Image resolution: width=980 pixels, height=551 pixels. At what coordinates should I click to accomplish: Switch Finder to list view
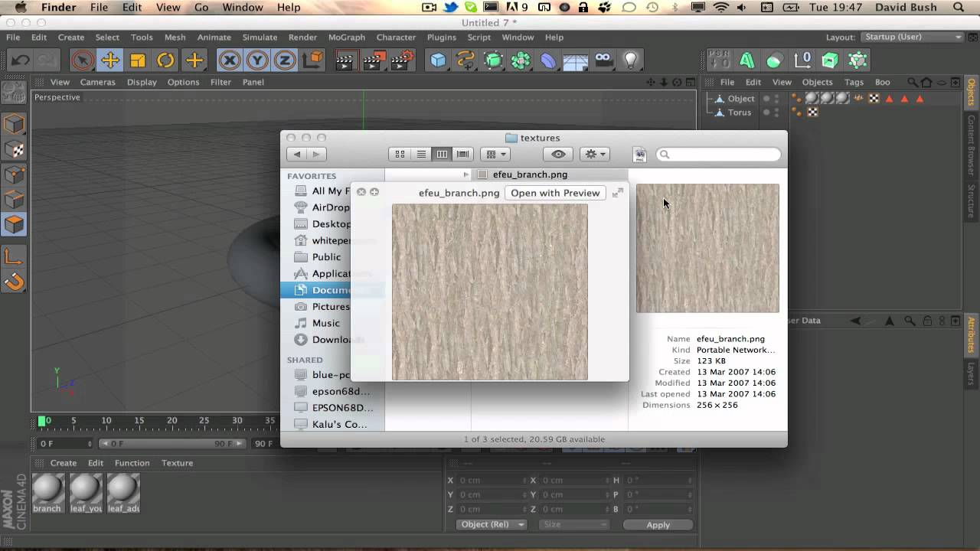[421, 154]
